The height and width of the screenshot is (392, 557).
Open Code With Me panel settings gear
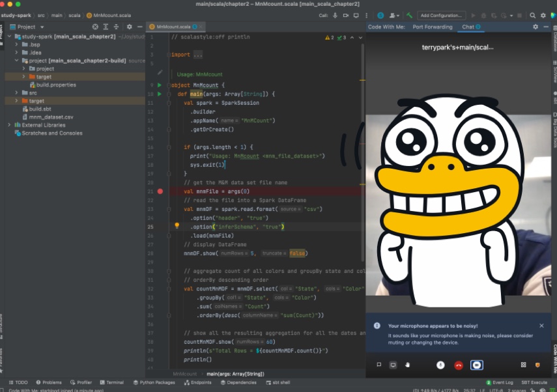coord(536,27)
